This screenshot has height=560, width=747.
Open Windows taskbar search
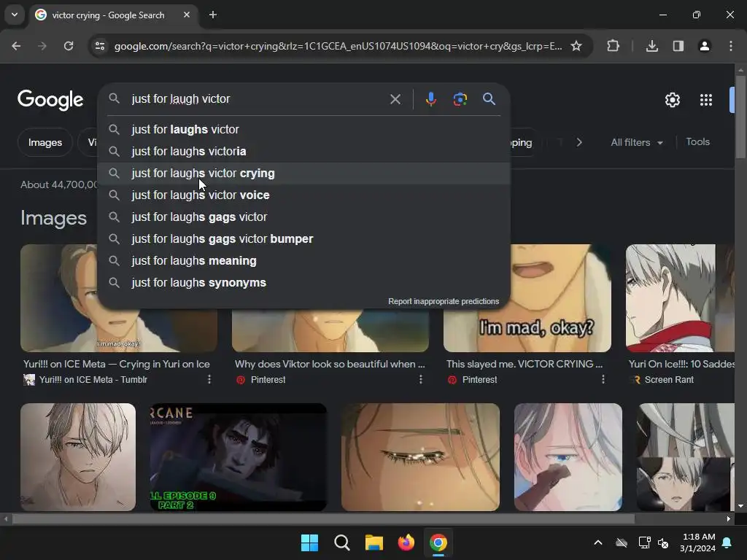point(341,542)
